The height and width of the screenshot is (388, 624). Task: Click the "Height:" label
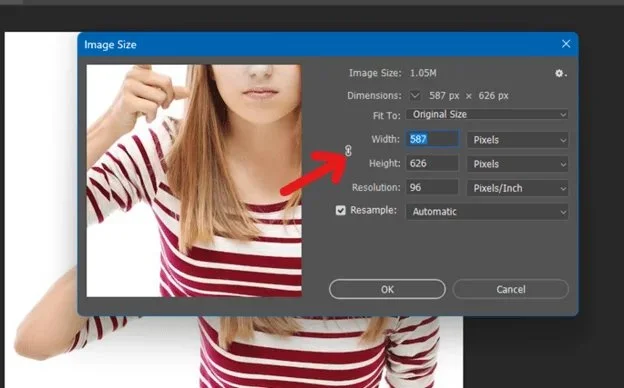(384, 164)
